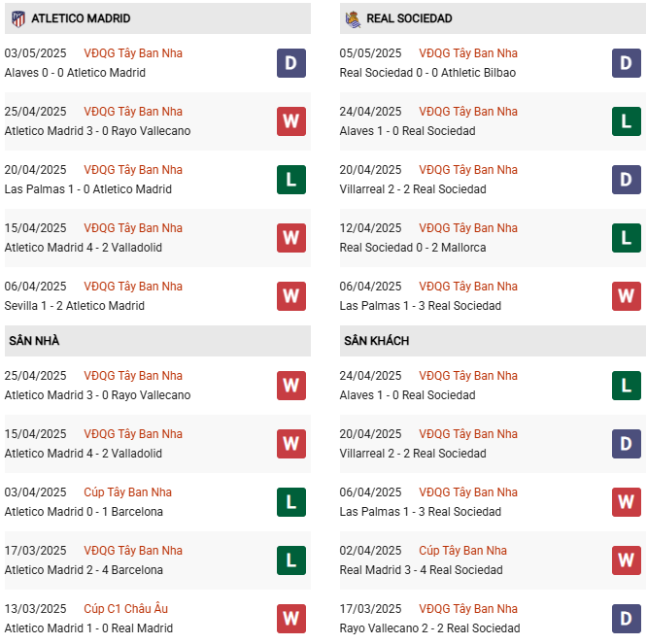Open Cúp Tây Ban Nha link dated 02/04/2025
This screenshot has height=644, width=647.
click(462, 551)
